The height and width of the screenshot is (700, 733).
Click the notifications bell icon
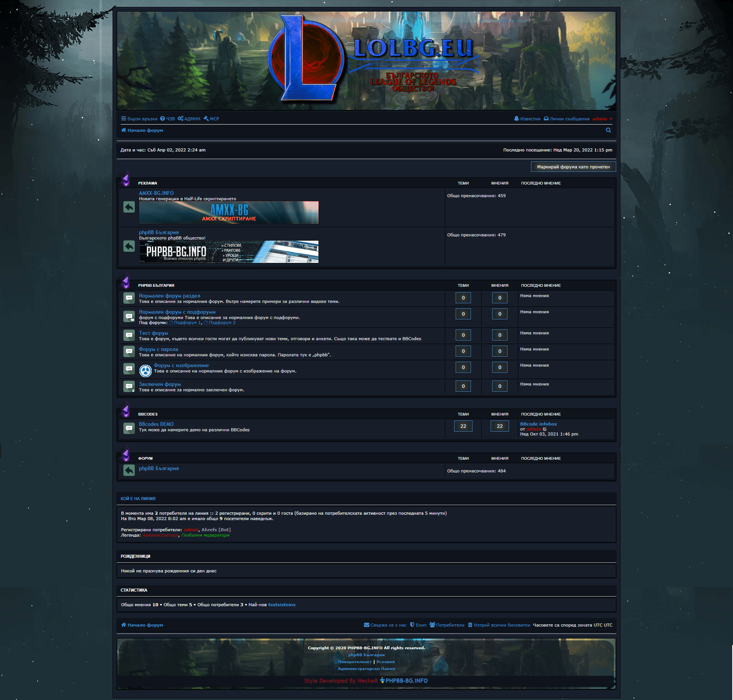pyautogui.click(x=516, y=119)
